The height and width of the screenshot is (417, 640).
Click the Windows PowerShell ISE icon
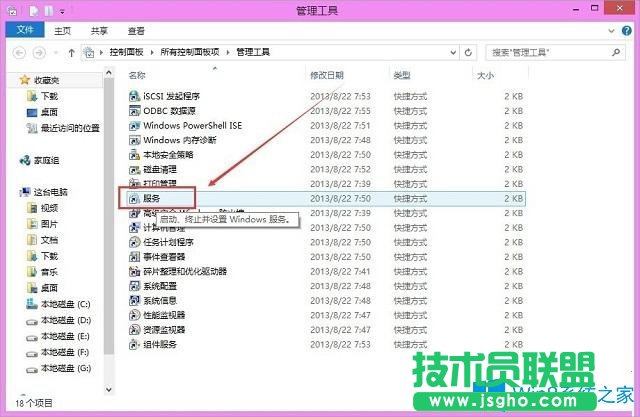(134, 125)
